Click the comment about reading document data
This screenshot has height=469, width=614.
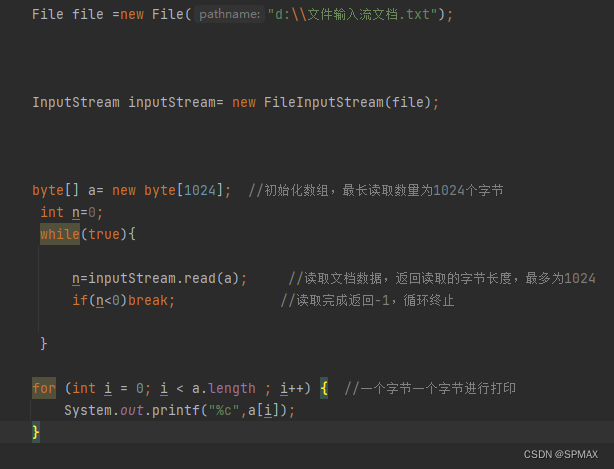pyautogui.click(x=442, y=278)
